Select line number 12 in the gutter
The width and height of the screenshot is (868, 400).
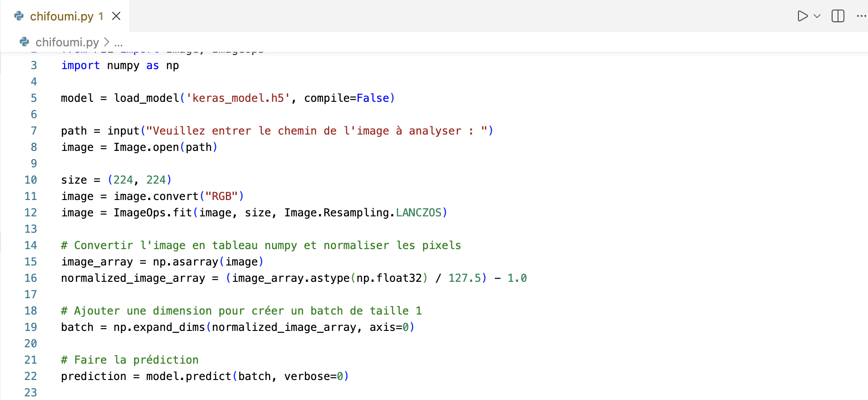coord(30,213)
